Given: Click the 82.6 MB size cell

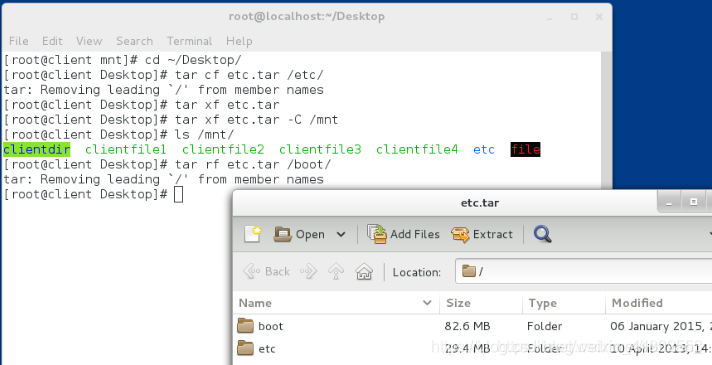Looking at the screenshot, I should (x=468, y=326).
